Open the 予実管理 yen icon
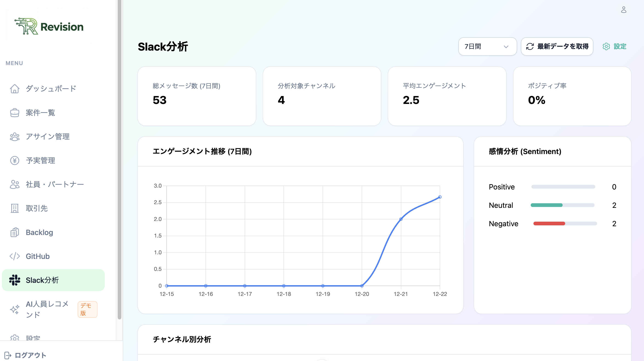Image resolution: width=644 pixels, height=361 pixels. 15,161
